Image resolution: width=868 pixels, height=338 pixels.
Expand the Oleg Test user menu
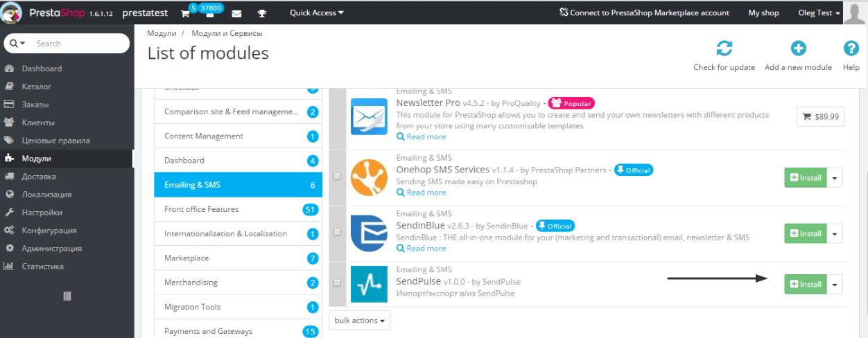coord(819,12)
